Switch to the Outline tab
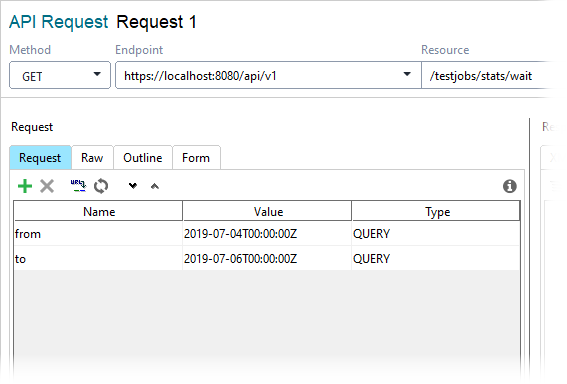This screenshot has width=567, height=384. 143,158
